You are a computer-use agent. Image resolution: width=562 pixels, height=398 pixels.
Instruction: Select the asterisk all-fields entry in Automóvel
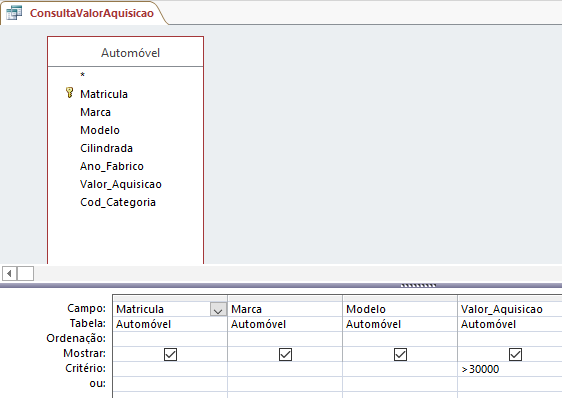[83, 75]
